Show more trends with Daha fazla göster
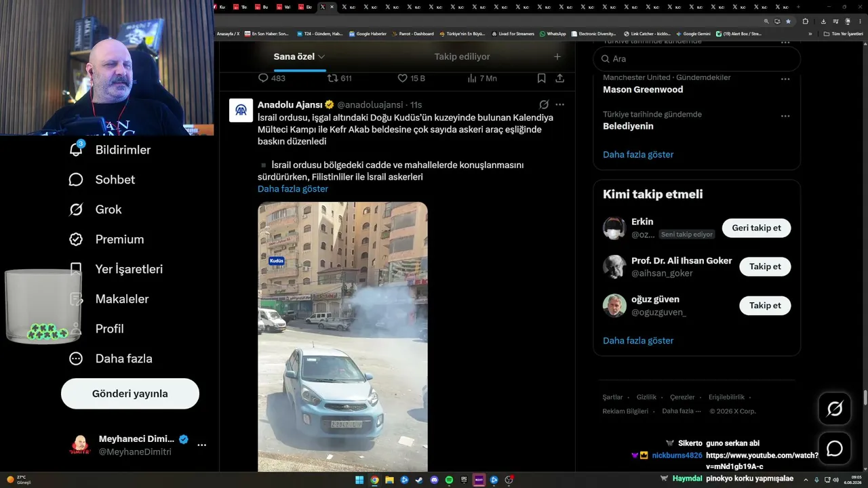Viewport: 868px width, 488px height. coord(638,155)
